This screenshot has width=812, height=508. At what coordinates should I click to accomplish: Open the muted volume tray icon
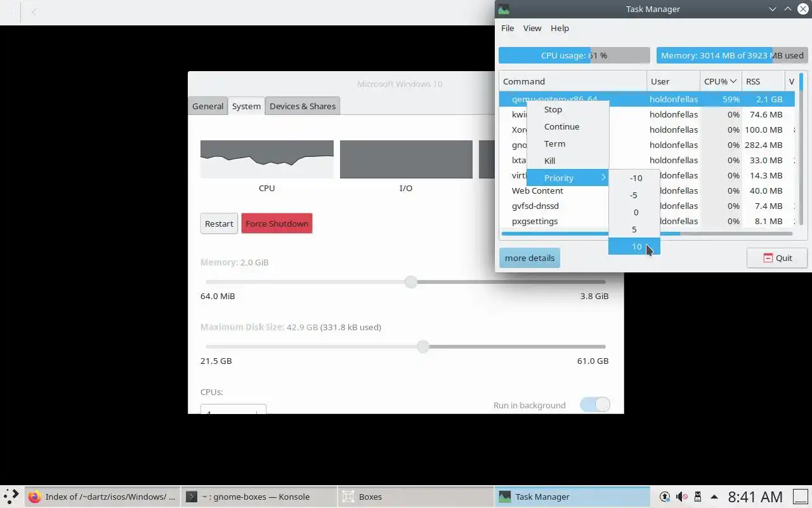[681, 497]
